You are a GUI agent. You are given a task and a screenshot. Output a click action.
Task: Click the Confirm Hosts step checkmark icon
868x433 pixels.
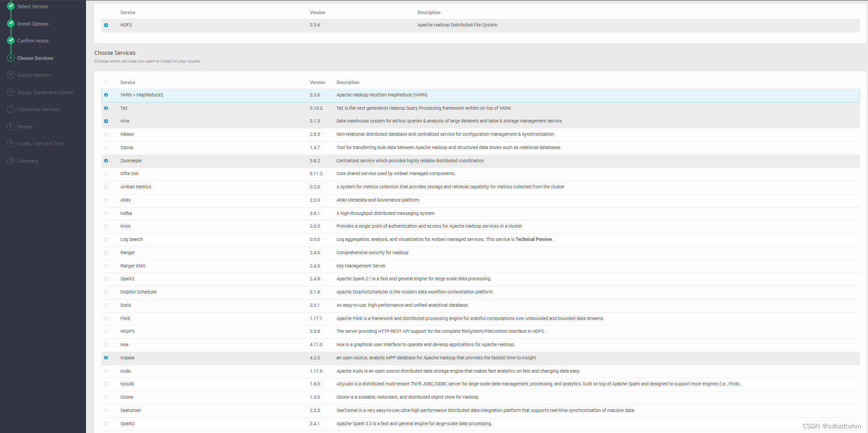pos(11,40)
